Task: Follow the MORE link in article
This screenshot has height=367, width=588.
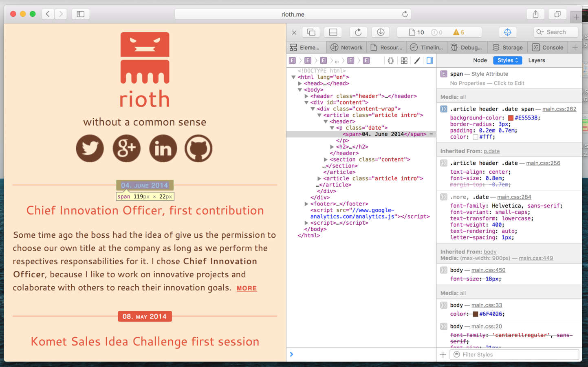Action: click(x=247, y=288)
